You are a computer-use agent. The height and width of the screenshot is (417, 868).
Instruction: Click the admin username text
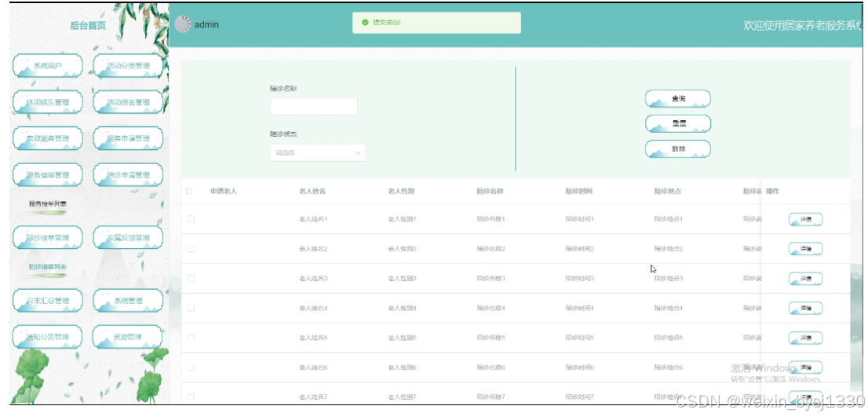[206, 25]
